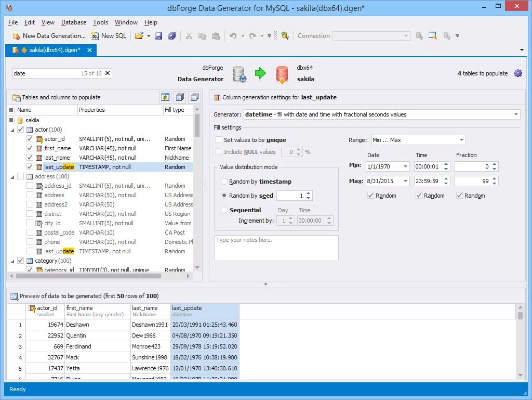Switch to the sakila(dbx64).dgen document tab
532x400 pixels.
click(x=51, y=50)
